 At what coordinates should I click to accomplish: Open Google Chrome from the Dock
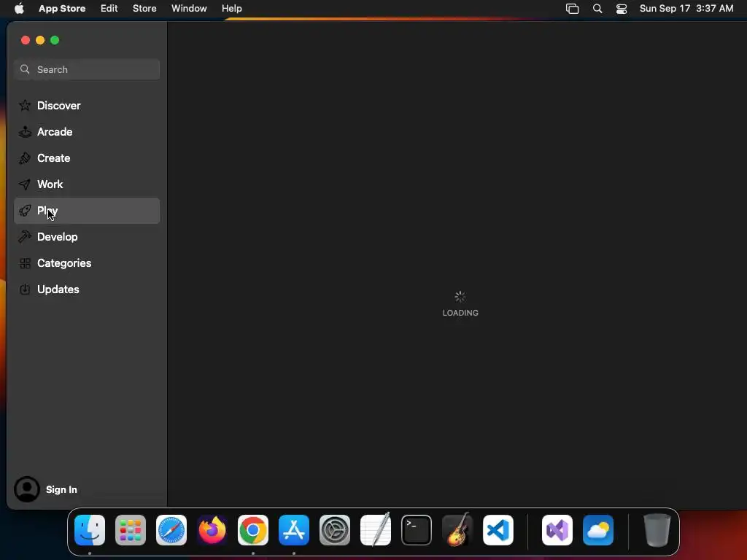pos(253,530)
